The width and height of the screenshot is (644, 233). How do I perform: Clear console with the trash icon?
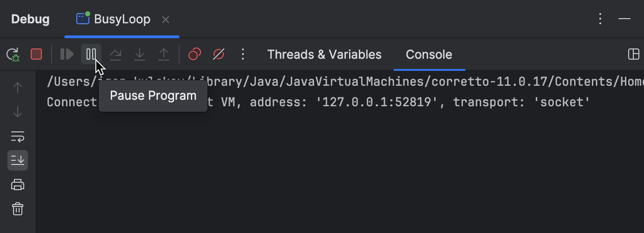click(18, 209)
